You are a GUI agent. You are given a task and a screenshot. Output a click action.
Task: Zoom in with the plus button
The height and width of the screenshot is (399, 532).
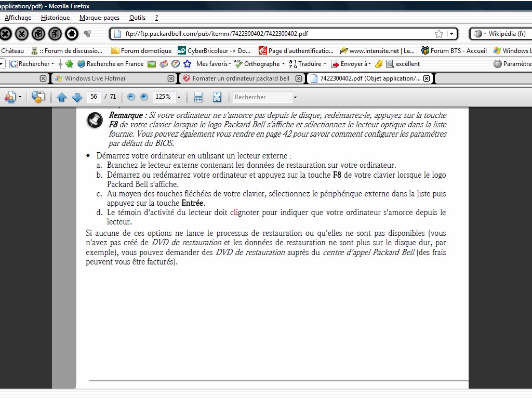144,97
